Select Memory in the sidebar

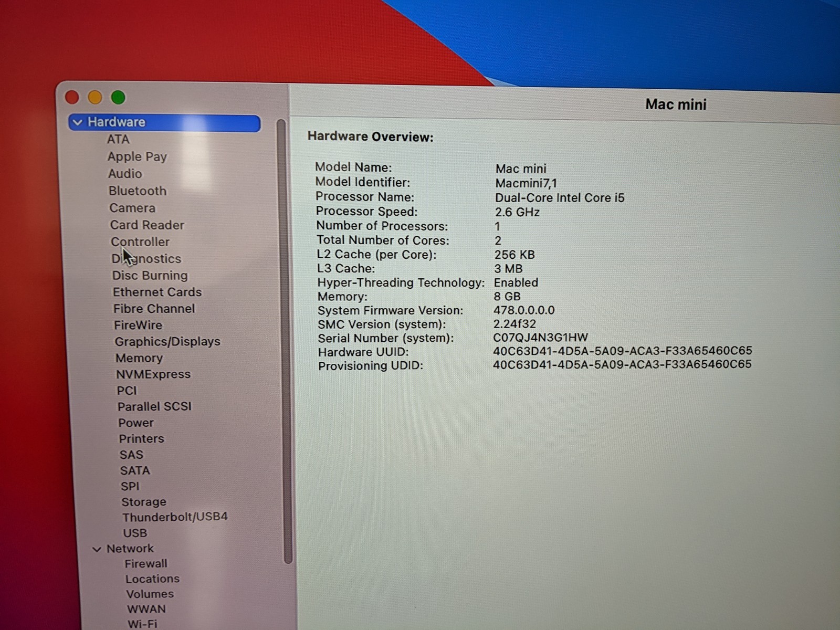tap(139, 358)
